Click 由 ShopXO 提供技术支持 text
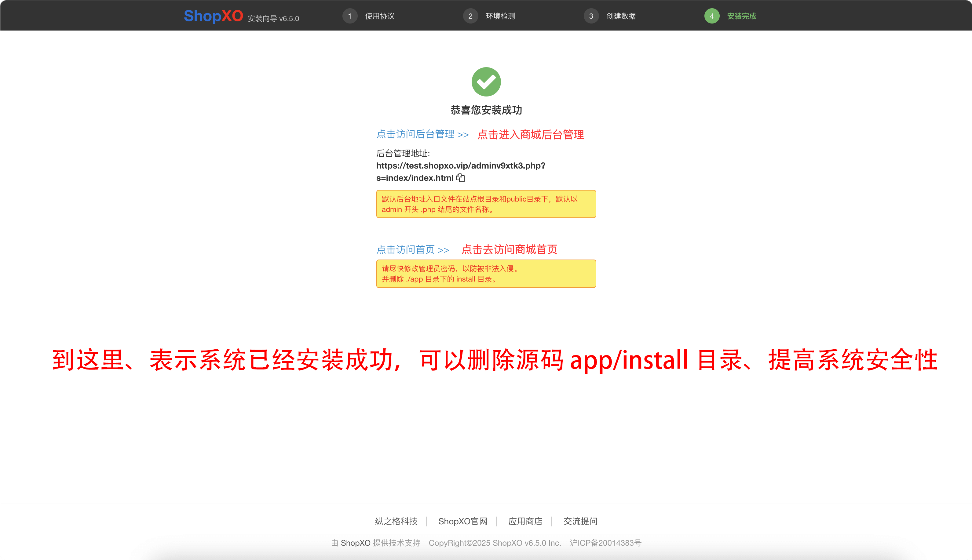The height and width of the screenshot is (560, 972). [375, 543]
